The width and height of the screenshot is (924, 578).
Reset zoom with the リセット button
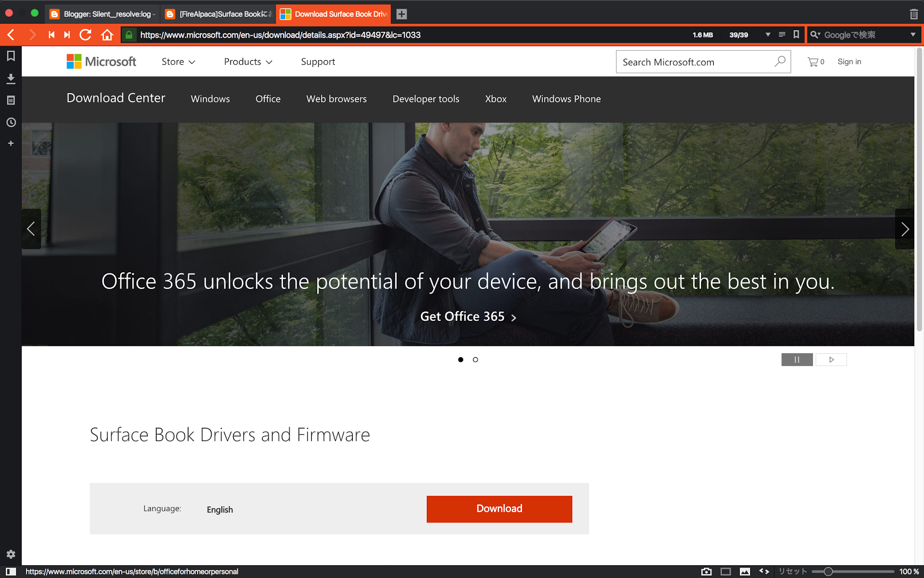[x=792, y=572]
